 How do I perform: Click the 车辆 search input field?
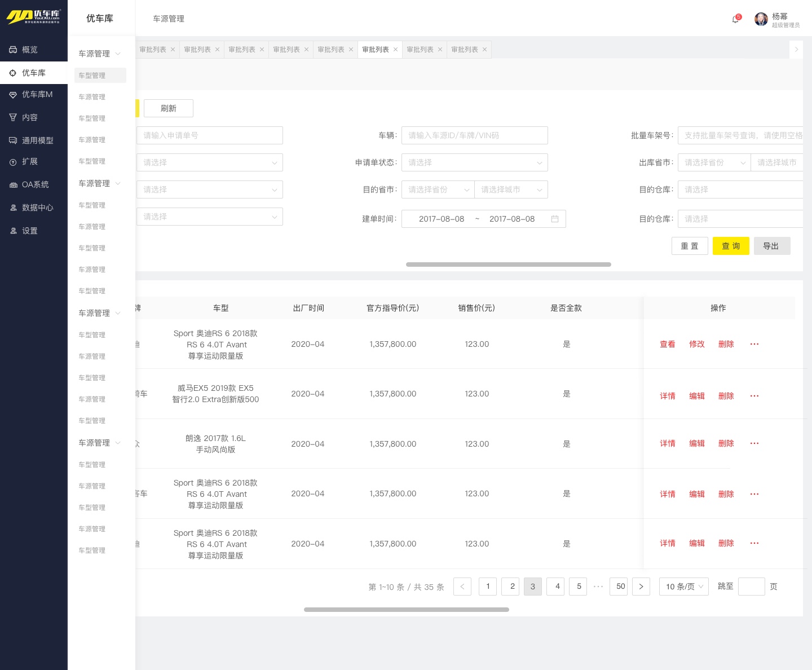click(474, 135)
